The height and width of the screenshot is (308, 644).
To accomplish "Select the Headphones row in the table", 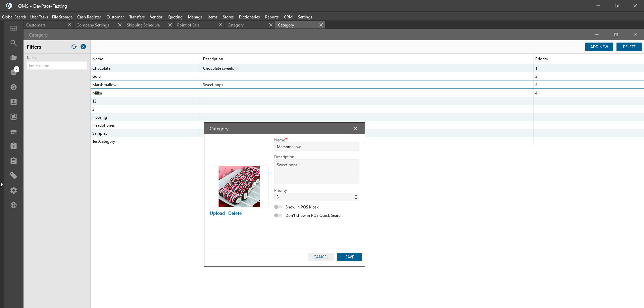I will click(104, 125).
